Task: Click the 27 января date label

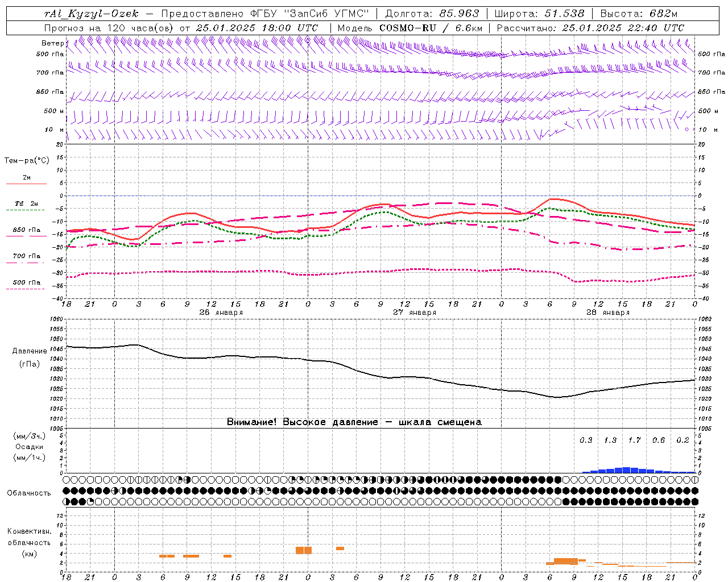Action: pos(415,313)
